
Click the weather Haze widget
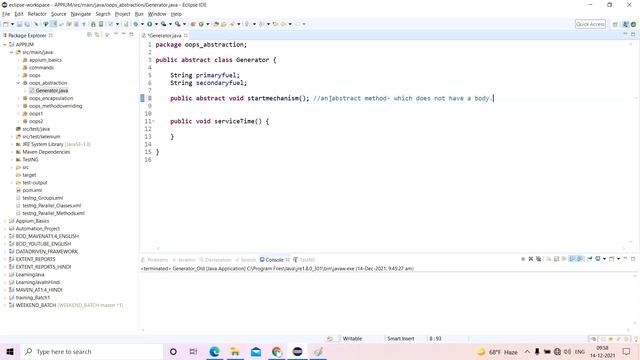pos(498,351)
